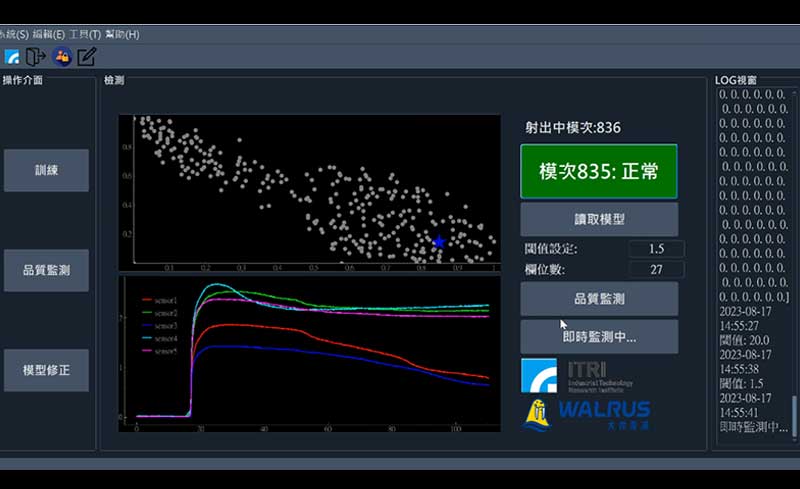This screenshot has width=800, height=489.
Task: Click log entry 14:55:38
Action: pos(739,369)
